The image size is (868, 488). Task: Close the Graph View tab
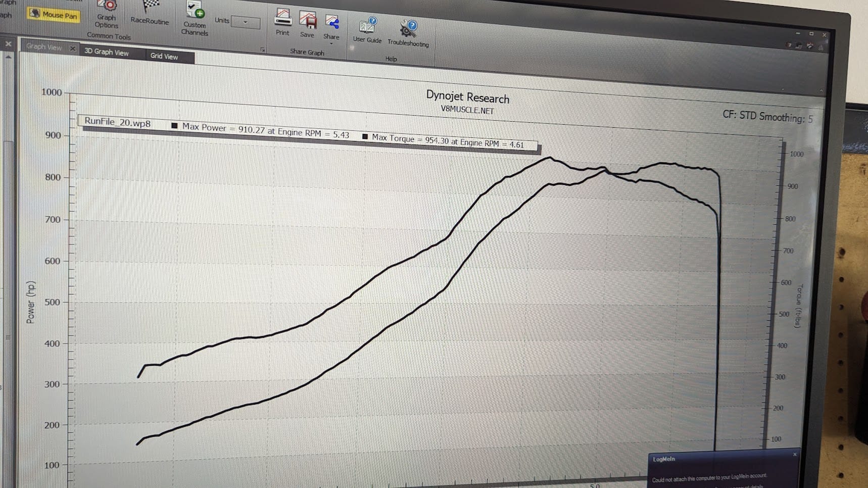coord(73,48)
